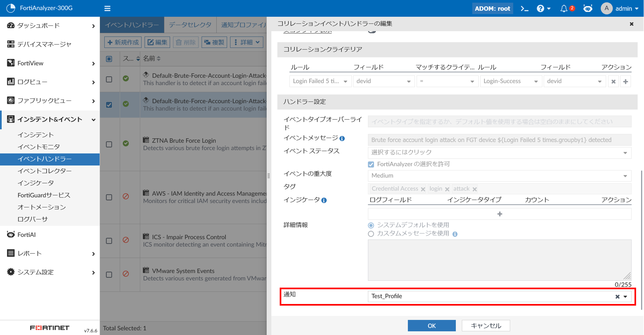Open イベントモニタ in the sidebar
The width and height of the screenshot is (644, 335).
point(38,147)
